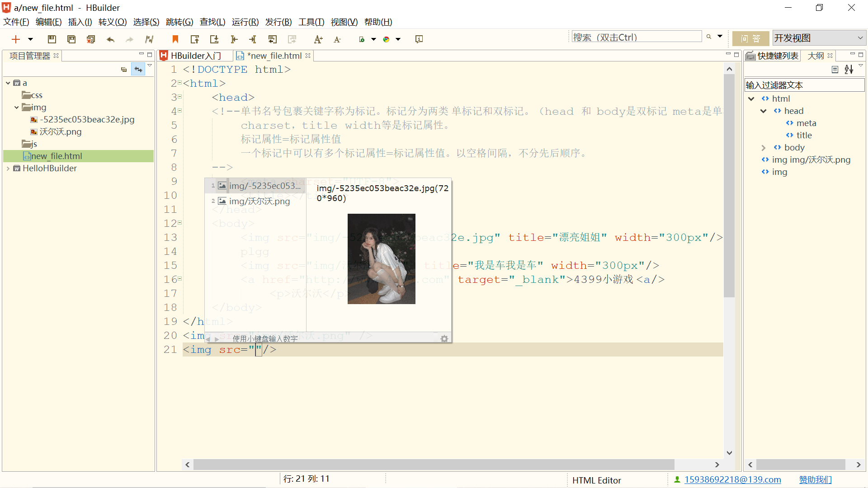
Task: Toggle fold marker on line 12 body tag
Action: [180, 223]
